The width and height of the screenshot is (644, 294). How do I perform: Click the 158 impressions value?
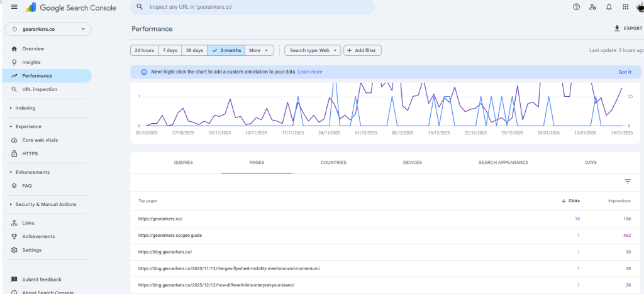tap(627, 219)
